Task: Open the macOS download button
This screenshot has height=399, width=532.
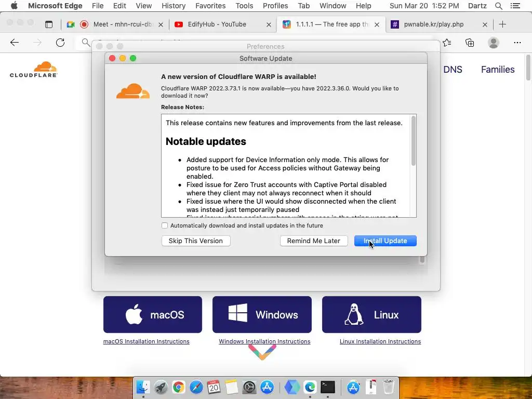Action: [x=153, y=314]
